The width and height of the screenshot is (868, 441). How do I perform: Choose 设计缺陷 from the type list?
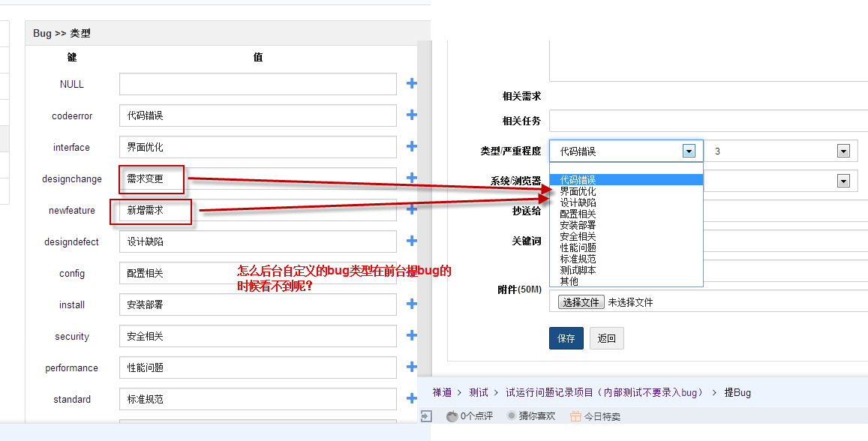pos(626,202)
